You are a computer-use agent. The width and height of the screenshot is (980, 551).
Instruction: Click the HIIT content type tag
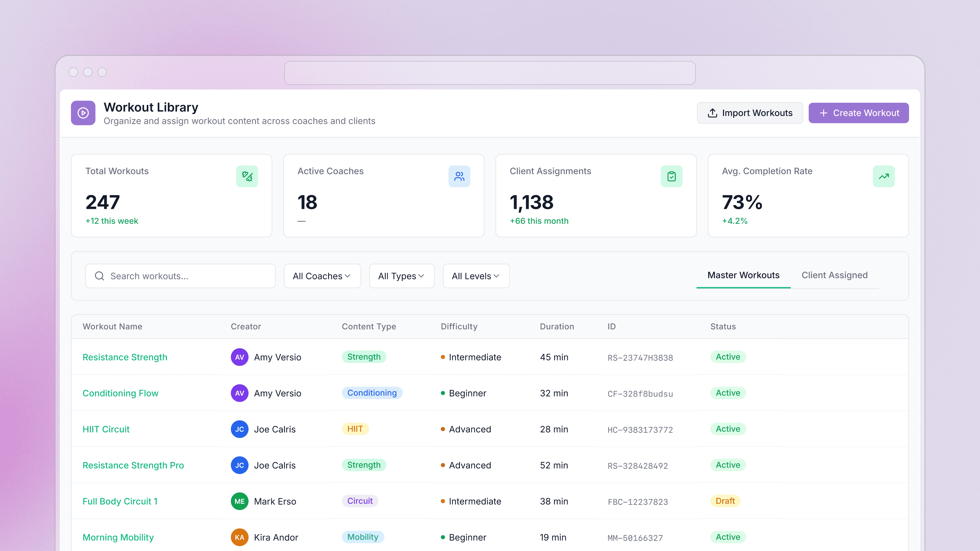[355, 429]
